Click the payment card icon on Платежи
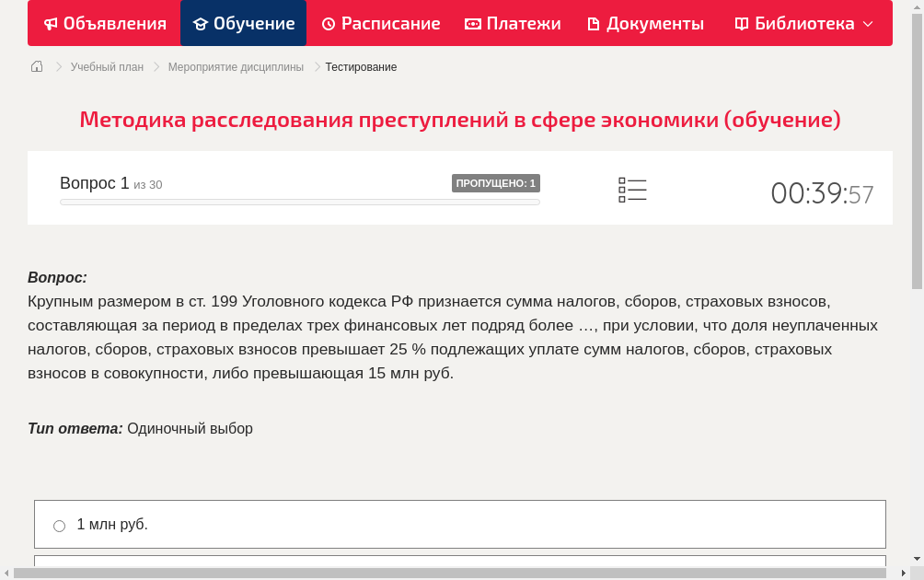This screenshot has width=924, height=580. tap(471, 23)
